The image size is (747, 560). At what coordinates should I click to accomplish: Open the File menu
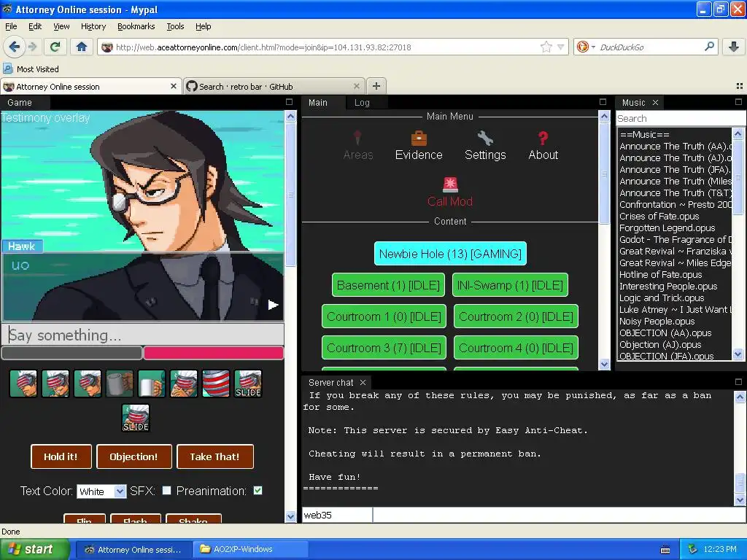point(11,26)
